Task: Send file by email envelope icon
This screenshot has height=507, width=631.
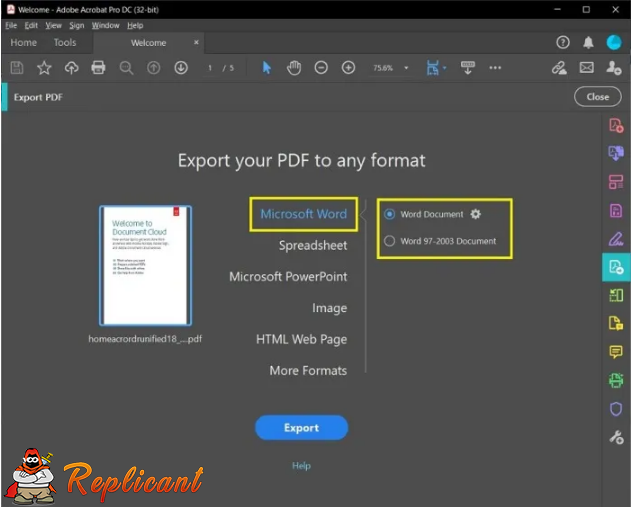Action: [x=586, y=68]
